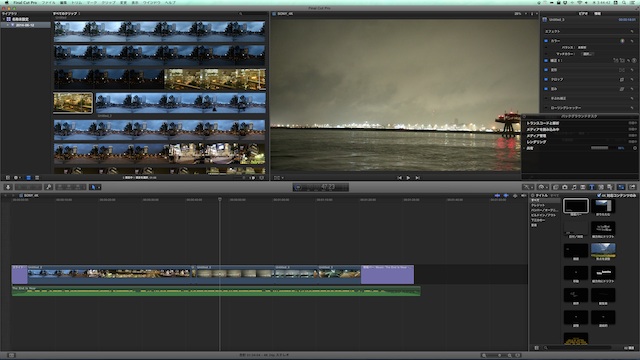
Task: Disable the クロップ checkbox
Action: coord(546,79)
